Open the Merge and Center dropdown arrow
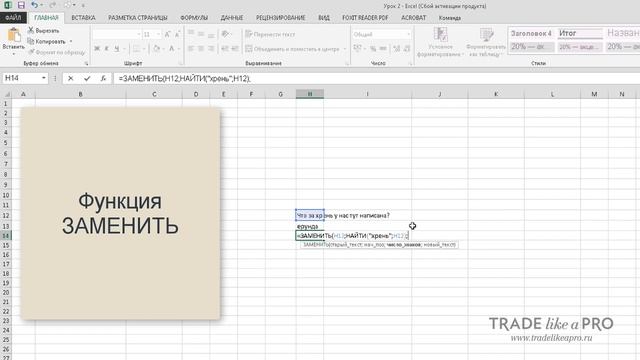The image size is (640, 360). 345,49
